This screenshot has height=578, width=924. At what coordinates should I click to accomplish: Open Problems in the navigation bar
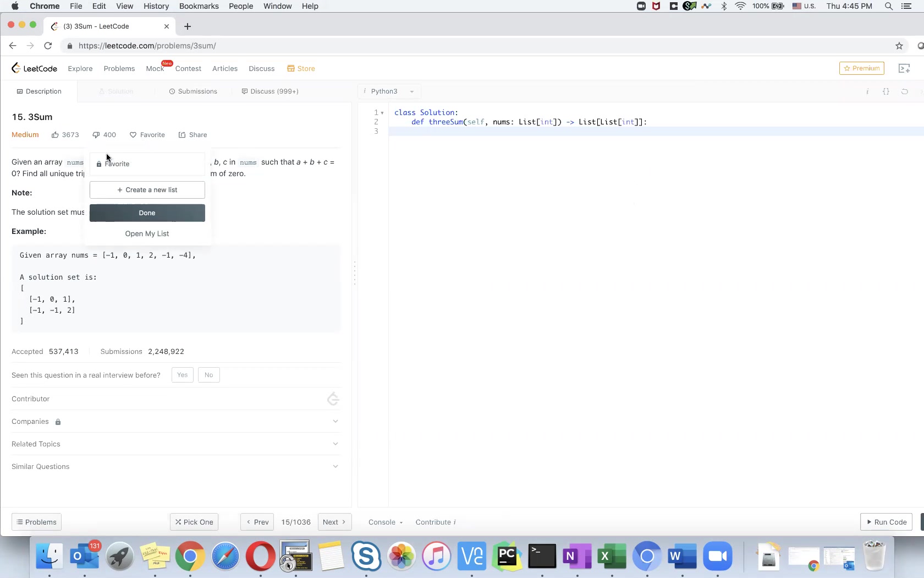point(119,69)
